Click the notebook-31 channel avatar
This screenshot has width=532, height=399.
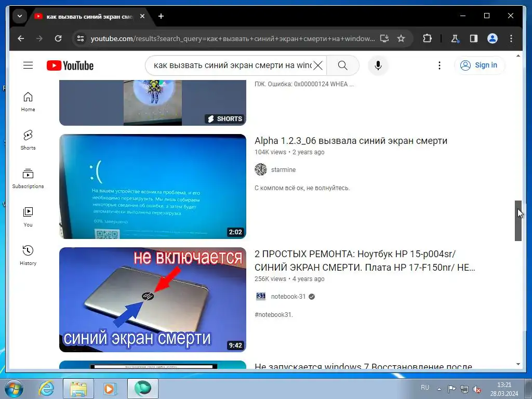[x=261, y=296]
